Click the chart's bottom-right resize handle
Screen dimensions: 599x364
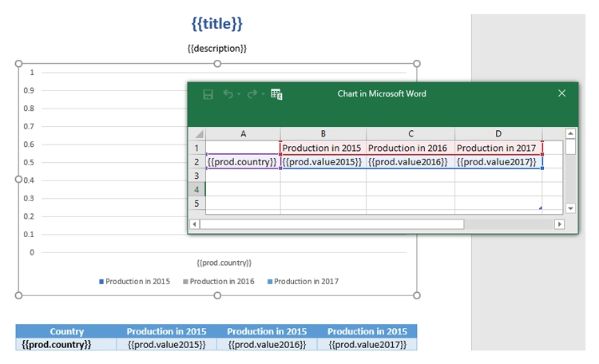point(417,295)
